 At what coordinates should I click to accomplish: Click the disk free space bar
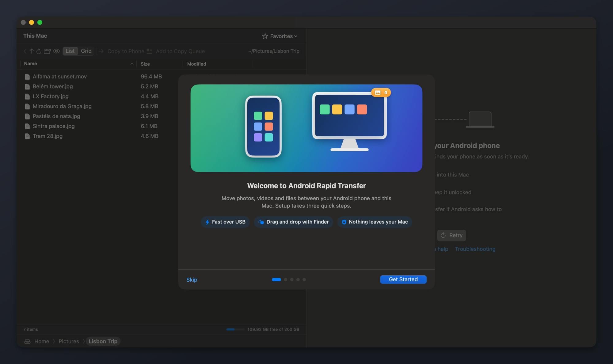(x=235, y=329)
